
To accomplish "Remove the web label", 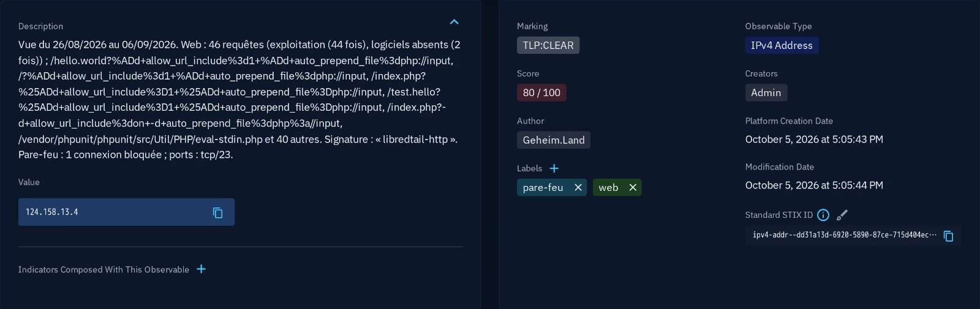I will [633, 187].
